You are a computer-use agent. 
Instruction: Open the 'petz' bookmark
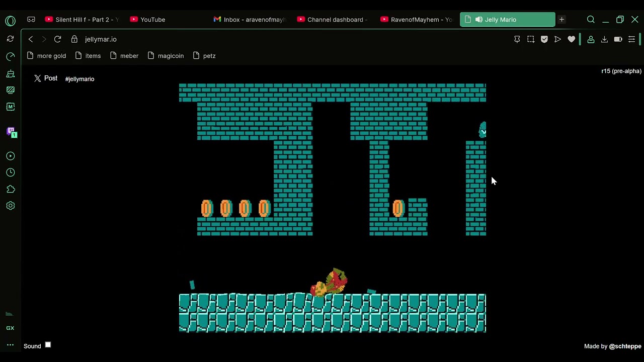click(x=204, y=56)
